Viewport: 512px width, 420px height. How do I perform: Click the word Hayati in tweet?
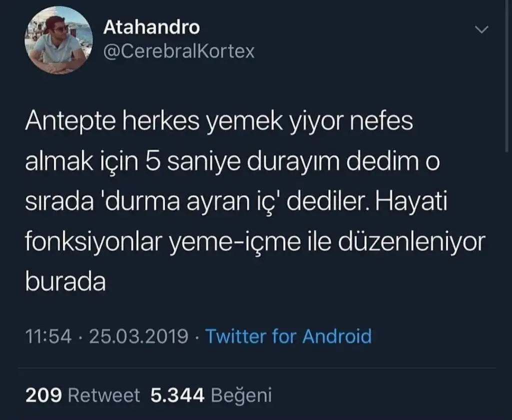point(411,202)
